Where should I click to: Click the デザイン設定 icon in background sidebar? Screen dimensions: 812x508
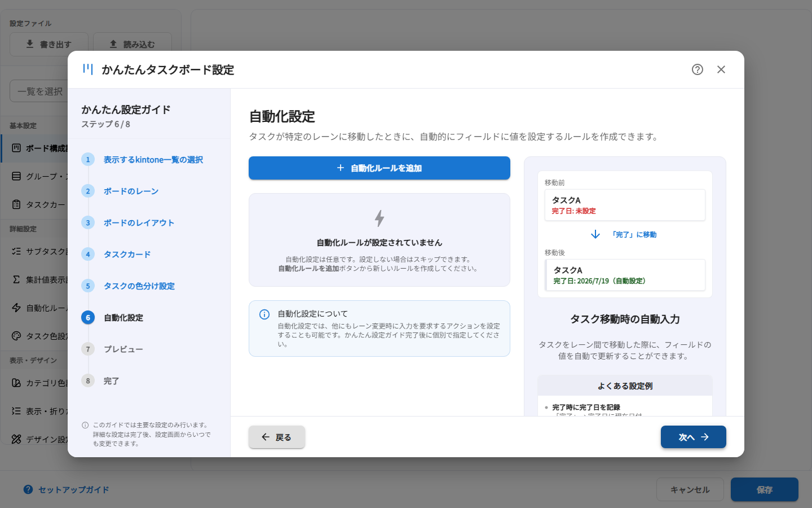[x=16, y=439]
